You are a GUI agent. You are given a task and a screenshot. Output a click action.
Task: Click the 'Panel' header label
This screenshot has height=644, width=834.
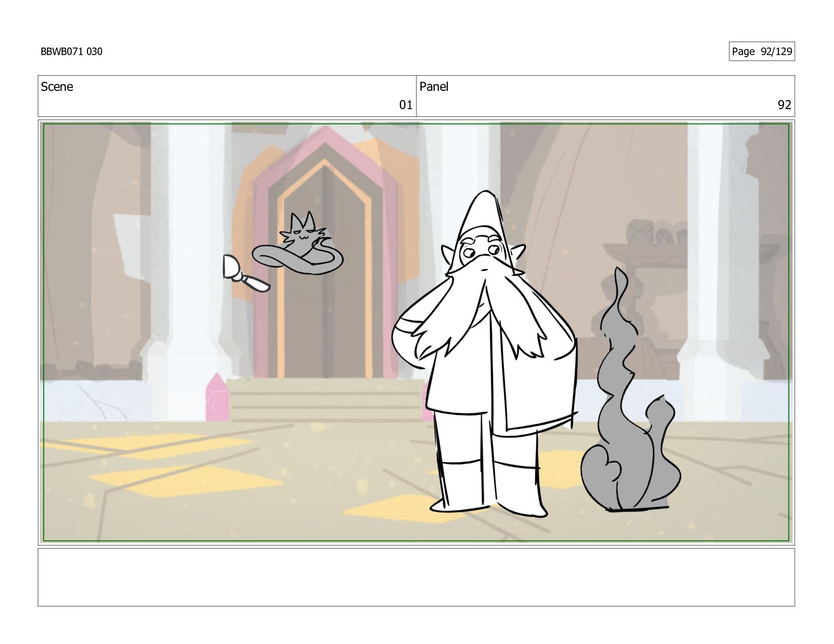tap(434, 87)
